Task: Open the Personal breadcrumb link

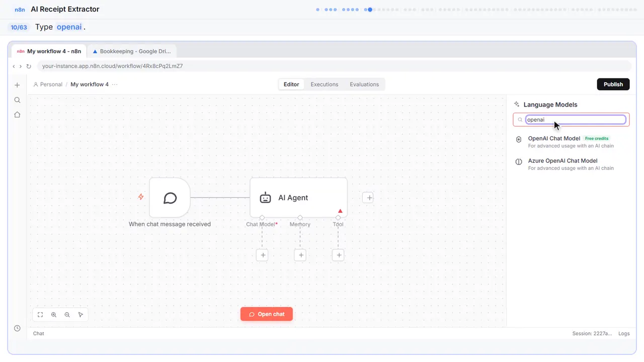Action: pos(48,84)
